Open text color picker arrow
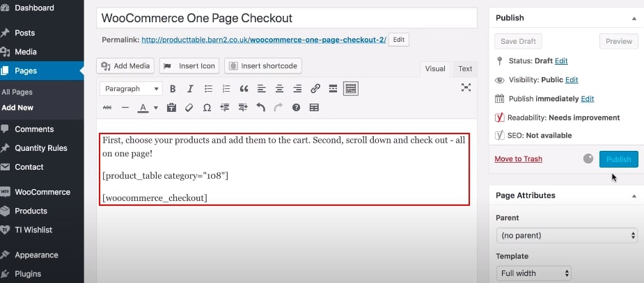Viewport: 644px width, 283px height. (155, 108)
